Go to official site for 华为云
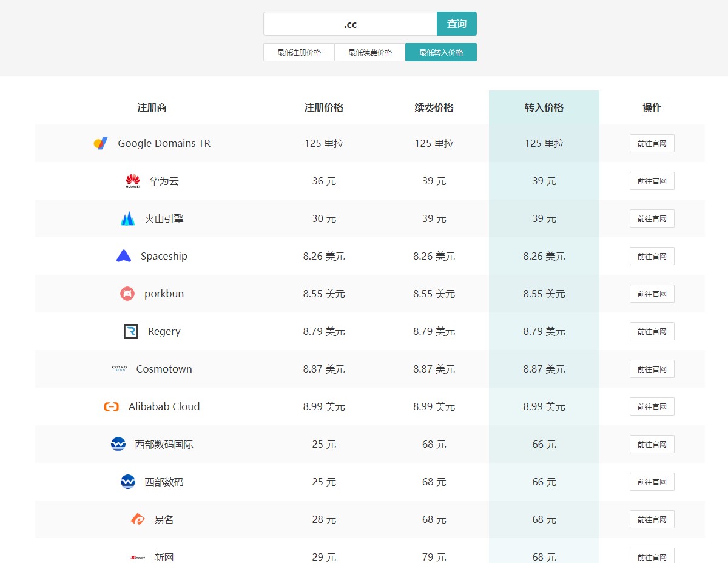This screenshot has width=728, height=563. click(652, 181)
